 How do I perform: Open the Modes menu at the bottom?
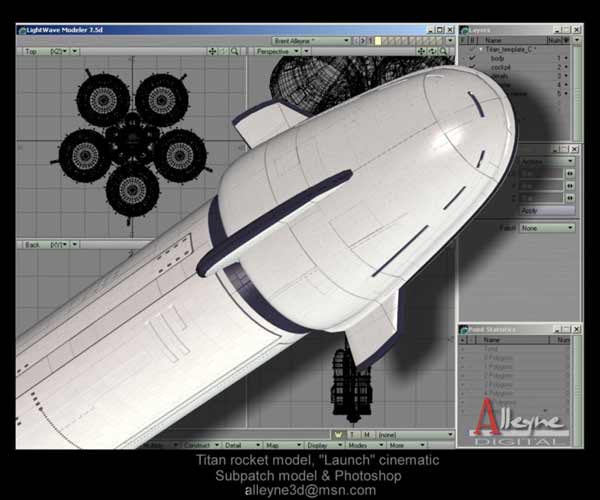pyautogui.click(x=365, y=445)
